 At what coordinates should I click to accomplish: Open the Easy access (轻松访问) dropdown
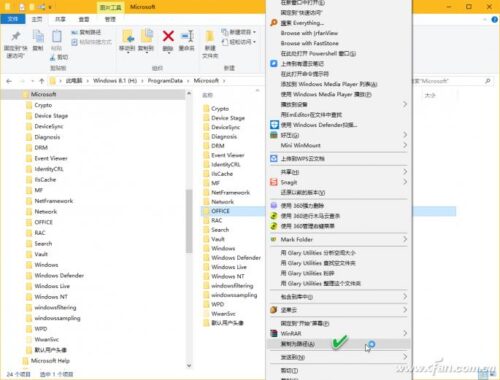(239, 42)
